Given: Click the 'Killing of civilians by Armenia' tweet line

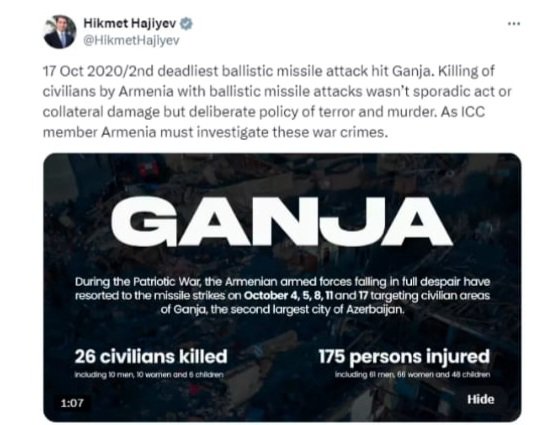Looking at the screenshot, I should 277,92.
